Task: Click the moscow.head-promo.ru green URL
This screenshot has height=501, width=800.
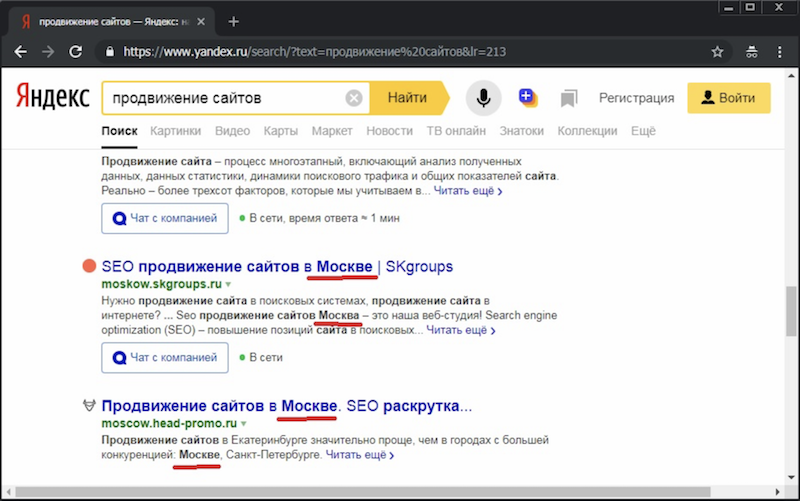Action: (169, 423)
